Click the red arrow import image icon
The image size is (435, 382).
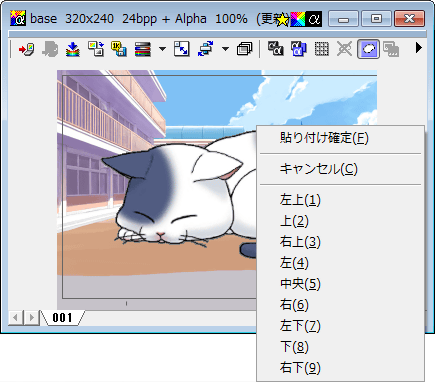26,49
